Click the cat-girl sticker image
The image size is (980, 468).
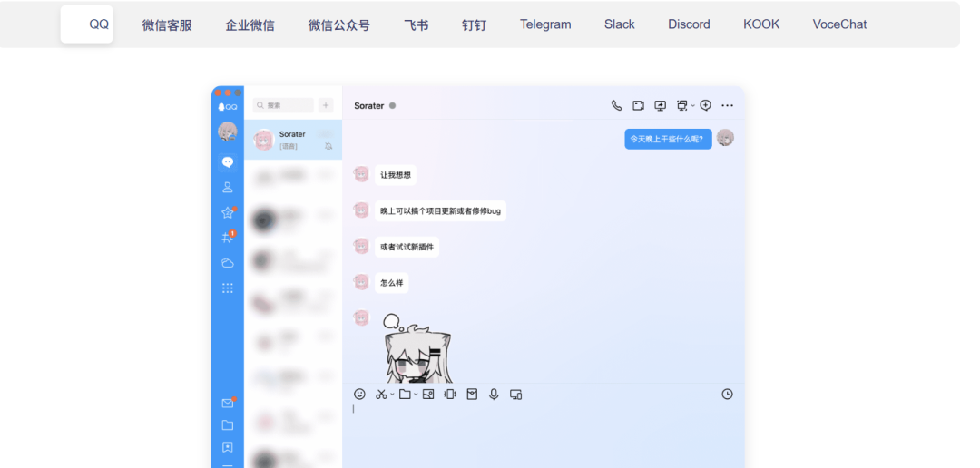(x=416, y=348)
